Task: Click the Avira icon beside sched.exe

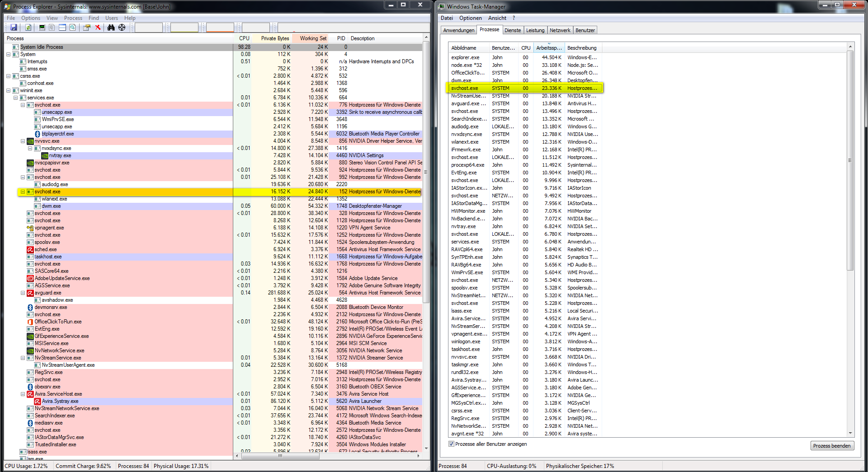Action: click(x=30, y=249)
